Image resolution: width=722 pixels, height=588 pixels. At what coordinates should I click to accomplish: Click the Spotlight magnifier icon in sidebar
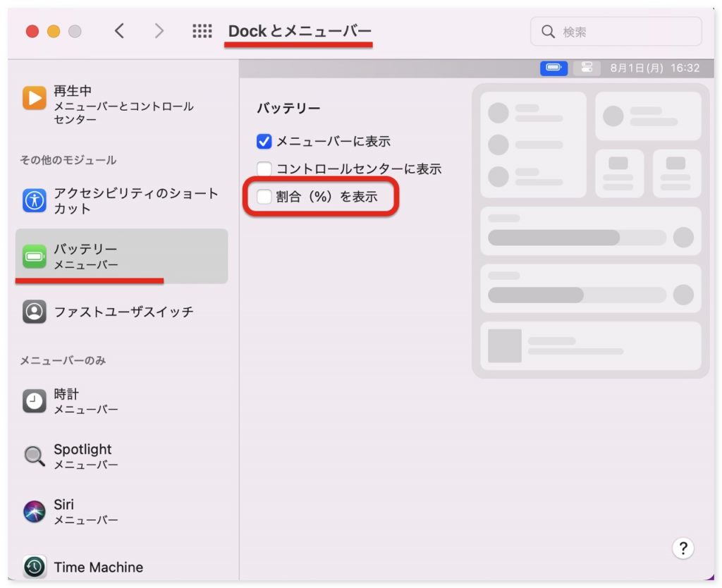[x=34, y=456]
